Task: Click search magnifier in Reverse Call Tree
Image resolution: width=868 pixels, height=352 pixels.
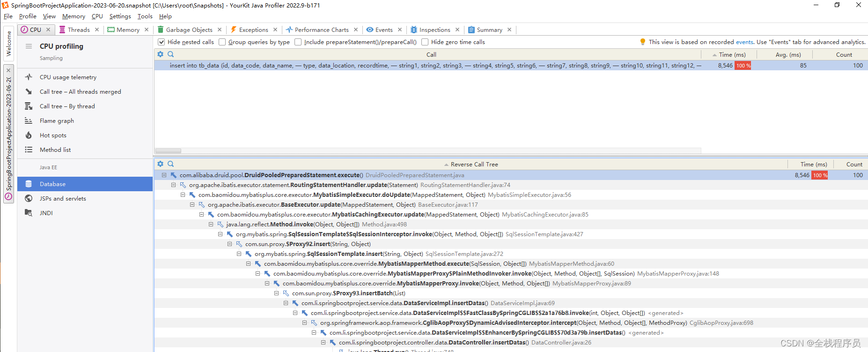Action: 171,164
